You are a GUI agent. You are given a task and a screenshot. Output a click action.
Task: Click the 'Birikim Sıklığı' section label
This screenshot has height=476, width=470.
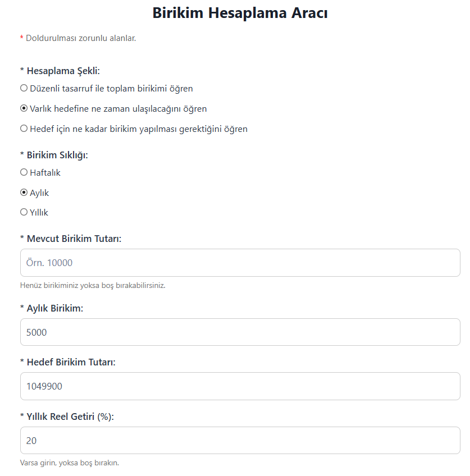[x=57, y=155]
